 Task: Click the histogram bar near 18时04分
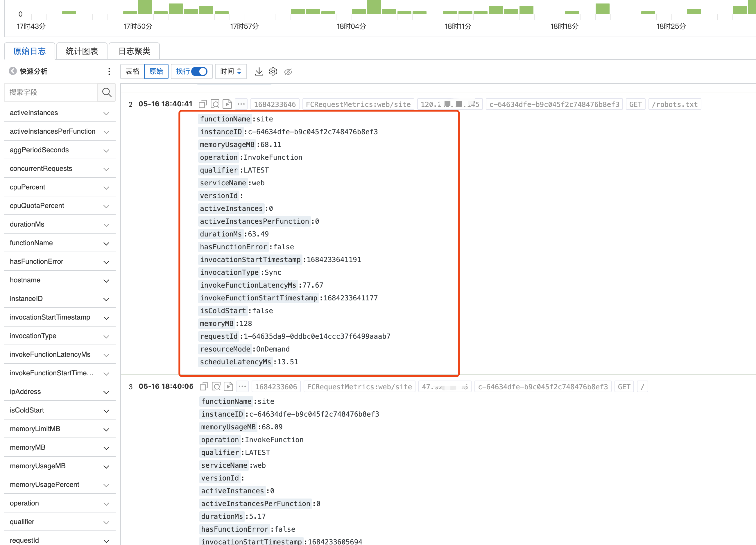coord(359,11)
